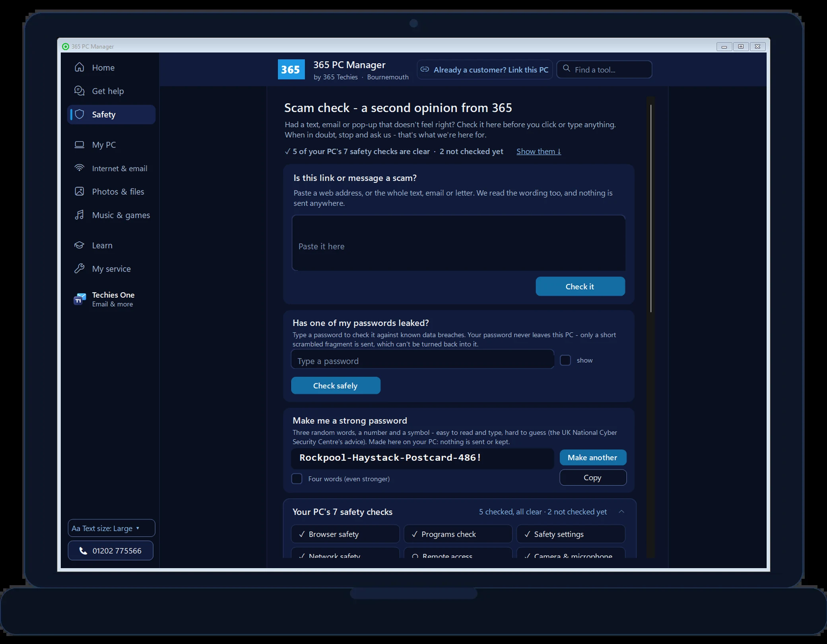This screenshot has width=827, height=644.
Task: Click the generated password Rockpool-Haystack-Postcard-486!
Action: tap(390, 458)
